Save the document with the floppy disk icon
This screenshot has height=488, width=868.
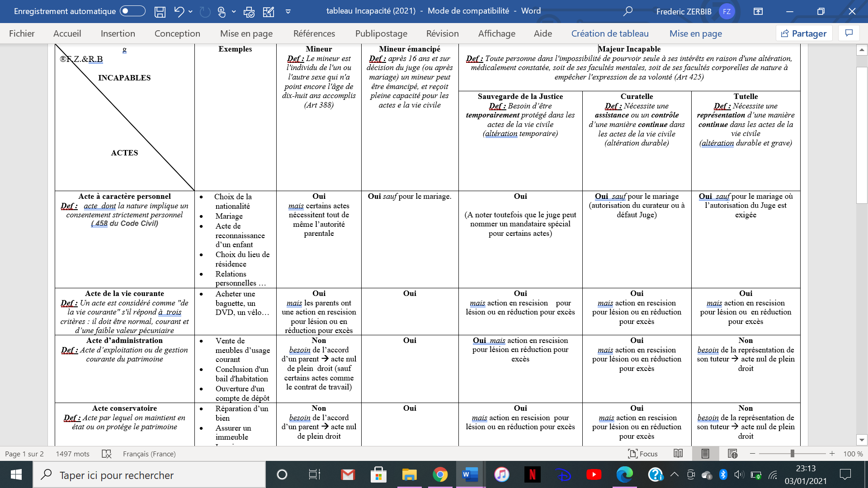pos(160,11)
